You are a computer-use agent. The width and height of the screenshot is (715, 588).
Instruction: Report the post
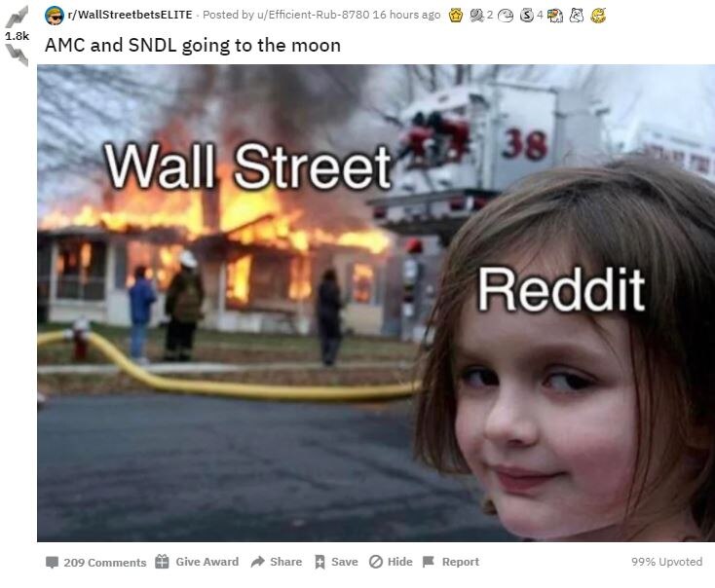[451, 562]
